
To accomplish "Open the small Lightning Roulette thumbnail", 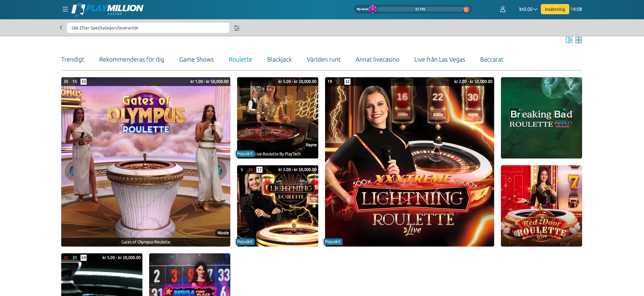I will pos(278,206).
